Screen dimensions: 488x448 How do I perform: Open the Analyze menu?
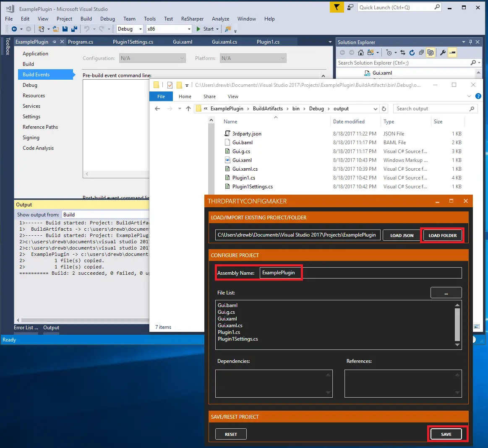click(220, 18)
